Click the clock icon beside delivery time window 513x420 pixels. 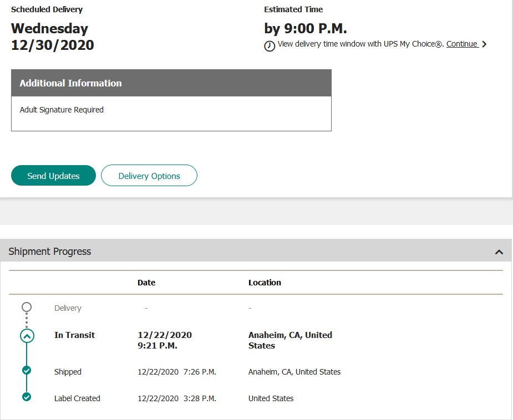(270, 46)
